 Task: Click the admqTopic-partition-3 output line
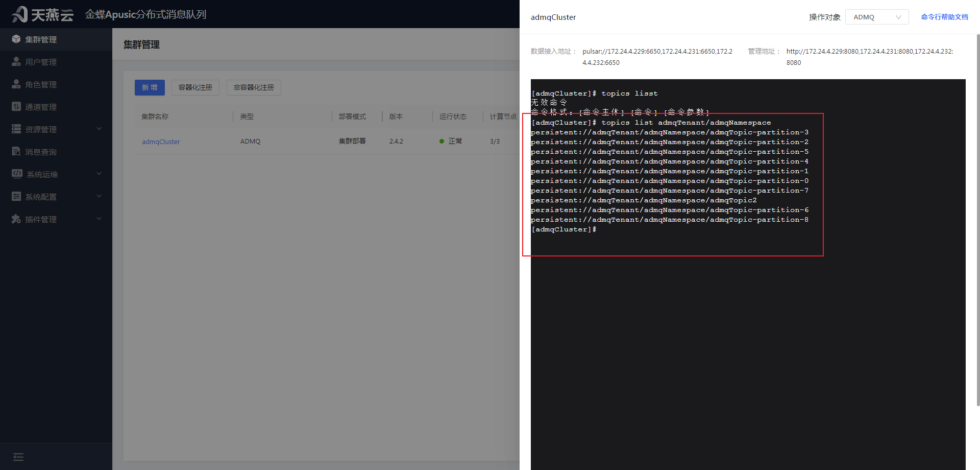[670, 132]
